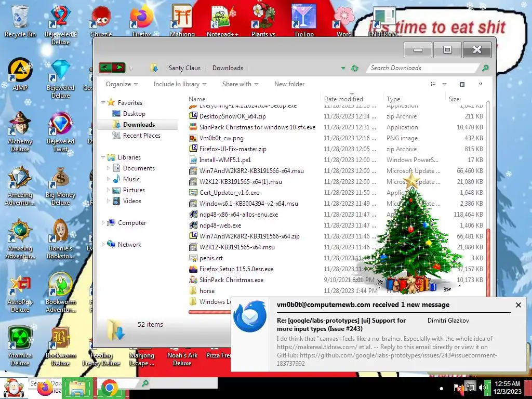Click the taskbar clock showing 12:55 AM

pyautogui.click(x=507, y=388)
